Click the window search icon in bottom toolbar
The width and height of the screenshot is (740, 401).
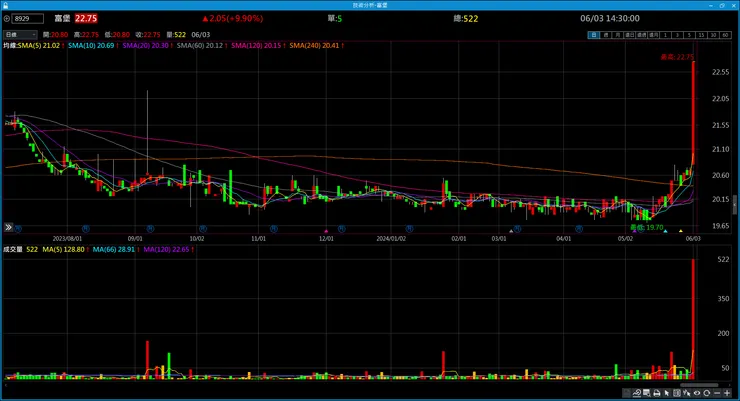click(x=647, y=393)
